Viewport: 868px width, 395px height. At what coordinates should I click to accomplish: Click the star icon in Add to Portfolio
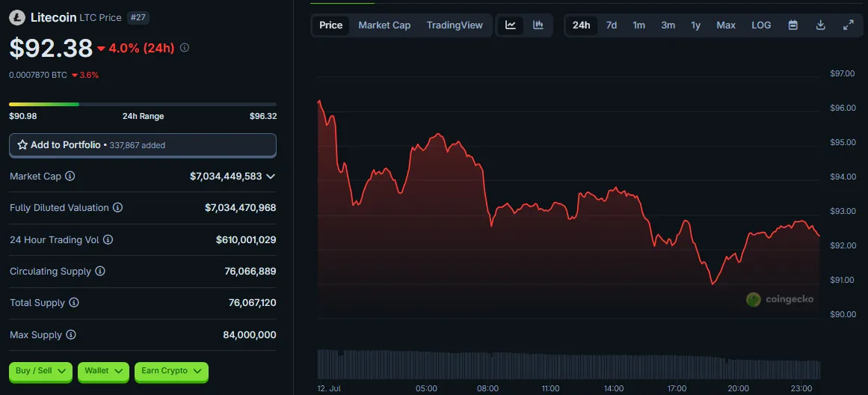(22, 145)
